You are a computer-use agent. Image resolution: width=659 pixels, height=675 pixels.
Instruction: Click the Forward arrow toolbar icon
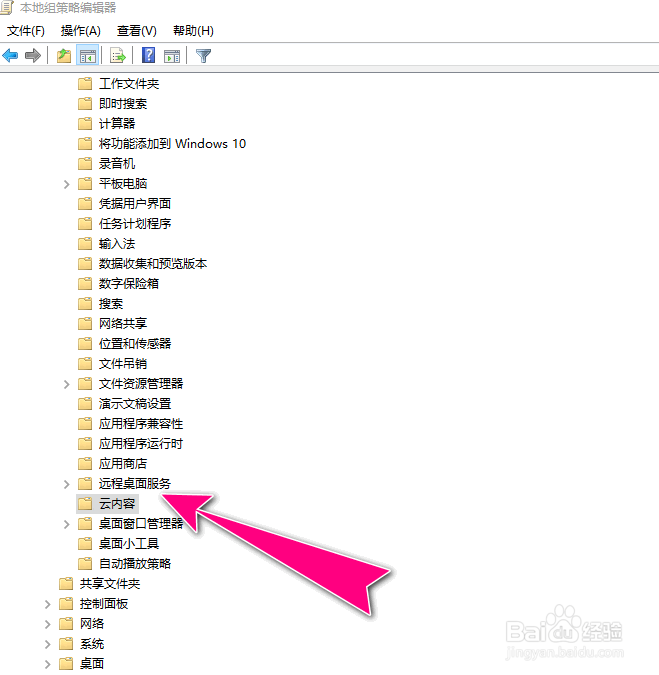pyautogui.click(x=33, y=56)
